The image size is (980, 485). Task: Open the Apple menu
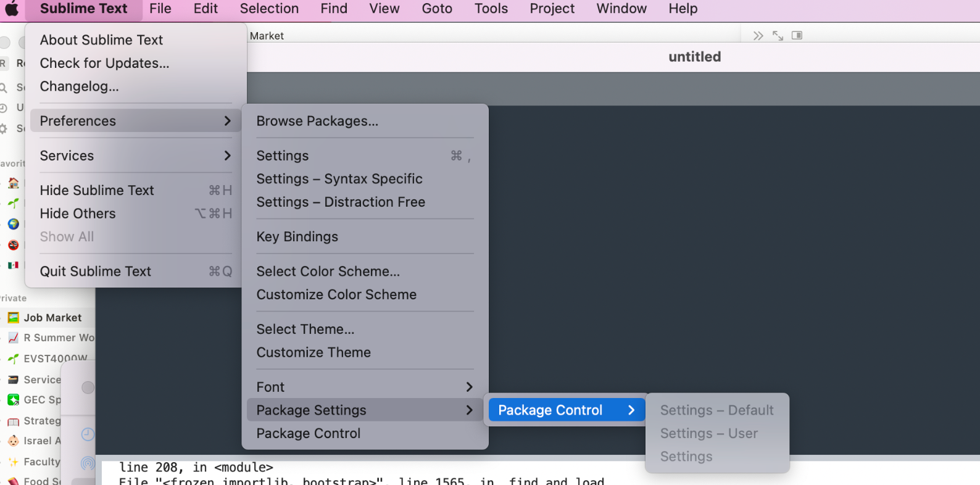coord(12,9)
